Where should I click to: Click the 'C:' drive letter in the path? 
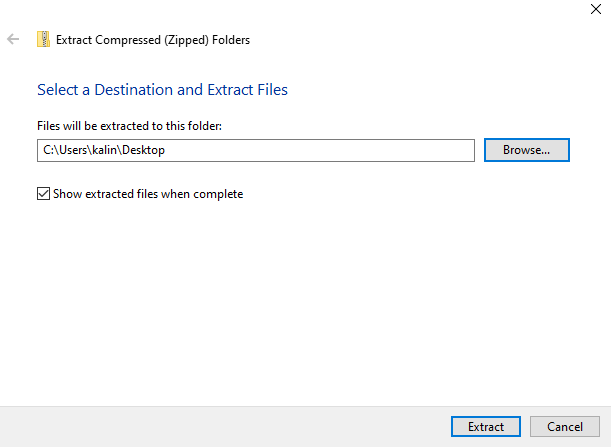(48, 150)
